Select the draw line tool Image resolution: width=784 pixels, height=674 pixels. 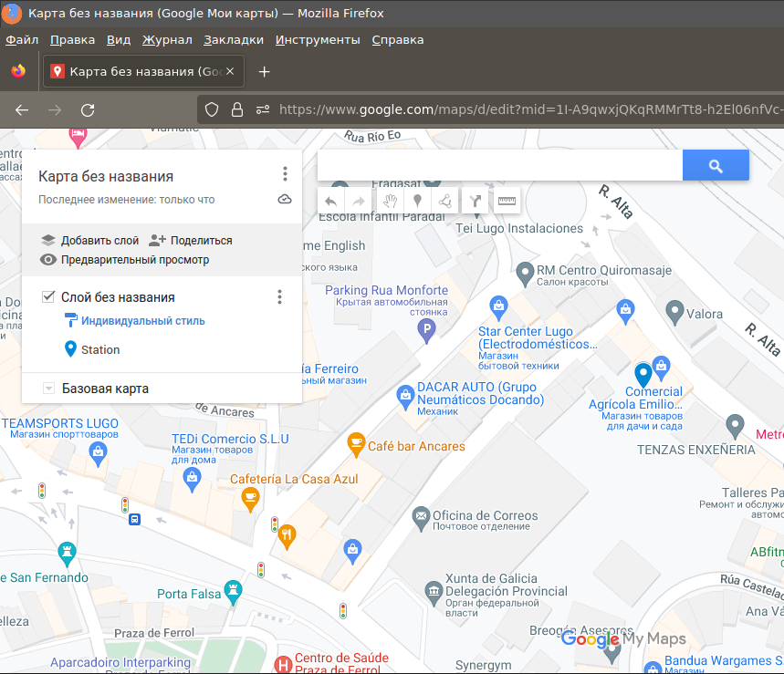(445, 202)
